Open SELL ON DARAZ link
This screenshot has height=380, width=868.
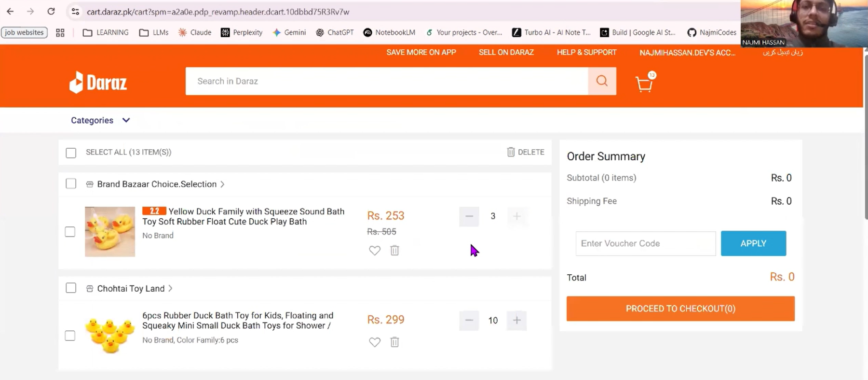pos(506,52)
